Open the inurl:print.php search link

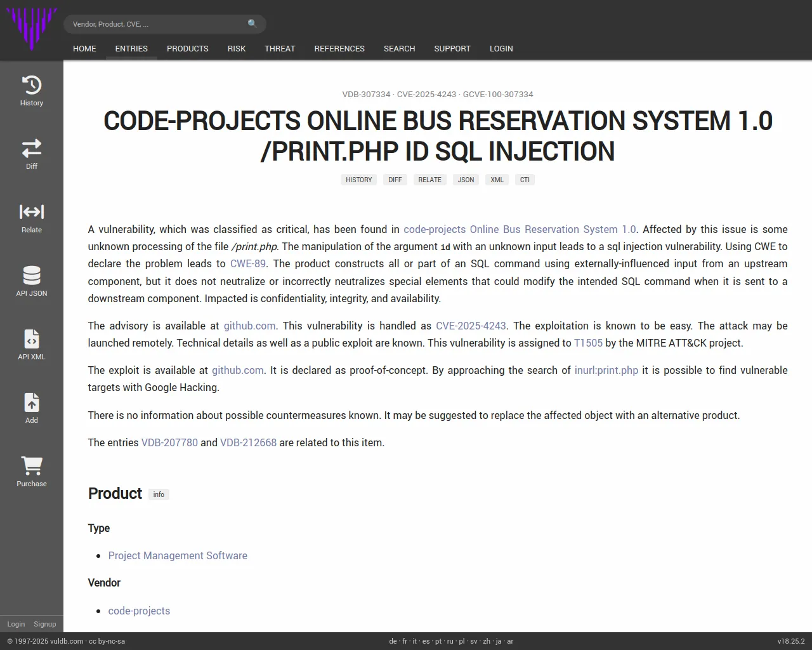pos(606,370)
